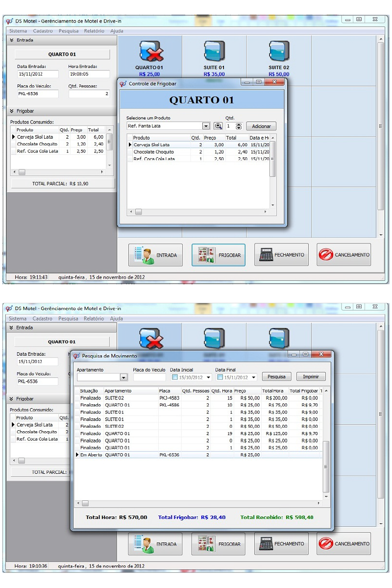Click the Pesquisa button next to Imprimir
This screenshot has width=392, height=588.
point(277,377)
